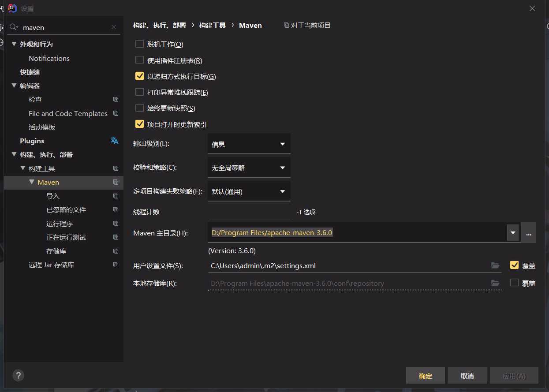Open 输出级别 dropdown showing 信息
Screen dimensions: 549x392
pyautogui.click(x=249, y=144)
